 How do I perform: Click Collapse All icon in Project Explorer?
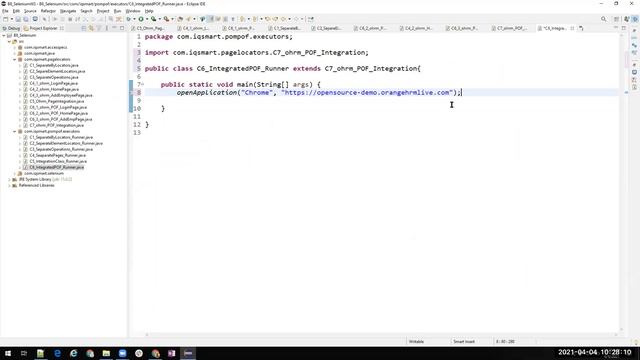point(84,28)
